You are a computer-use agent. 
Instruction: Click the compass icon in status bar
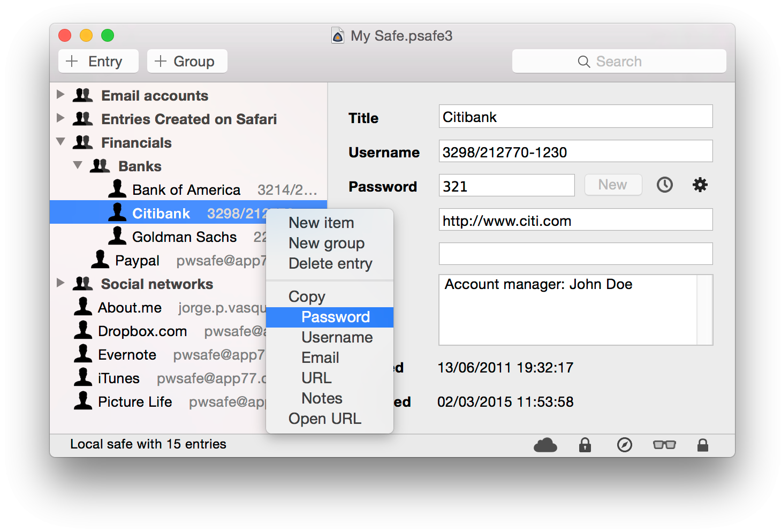coord(625,445)
